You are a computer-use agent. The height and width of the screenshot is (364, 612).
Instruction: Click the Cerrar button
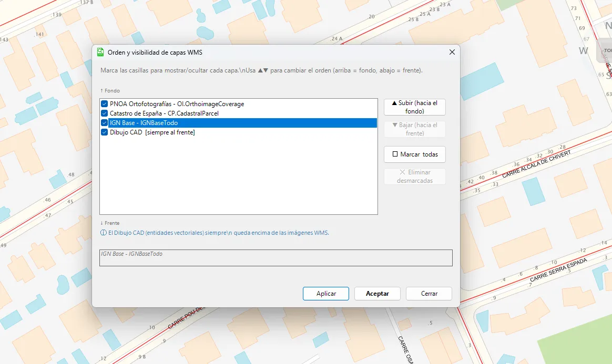[429, 294]
